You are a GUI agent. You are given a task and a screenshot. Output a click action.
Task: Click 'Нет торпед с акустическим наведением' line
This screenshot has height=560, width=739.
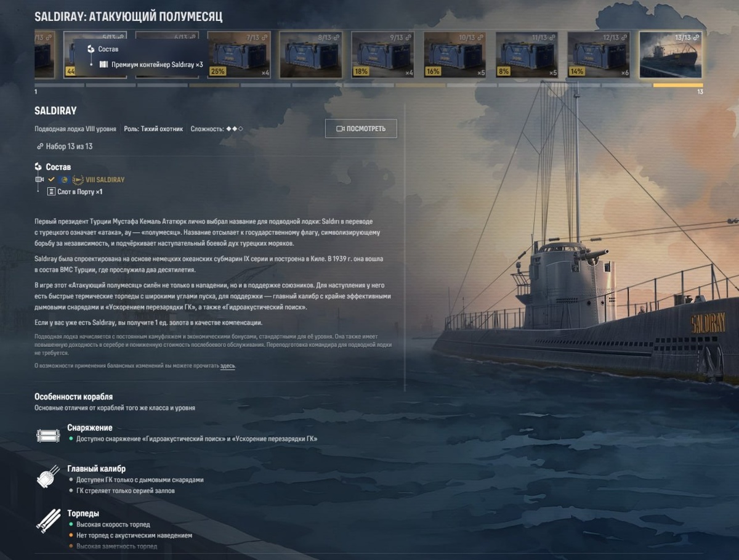pos(134,536)
